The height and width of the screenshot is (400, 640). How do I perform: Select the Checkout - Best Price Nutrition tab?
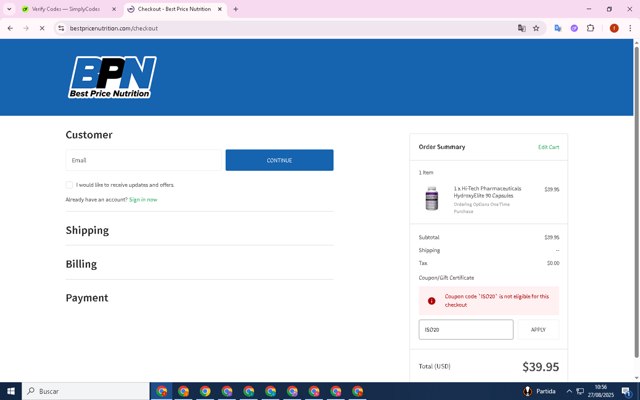pyautogui.click(x=174, y=9)
